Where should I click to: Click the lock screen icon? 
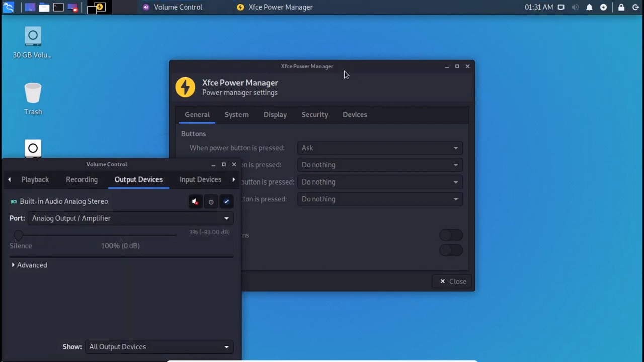point(621,7)
